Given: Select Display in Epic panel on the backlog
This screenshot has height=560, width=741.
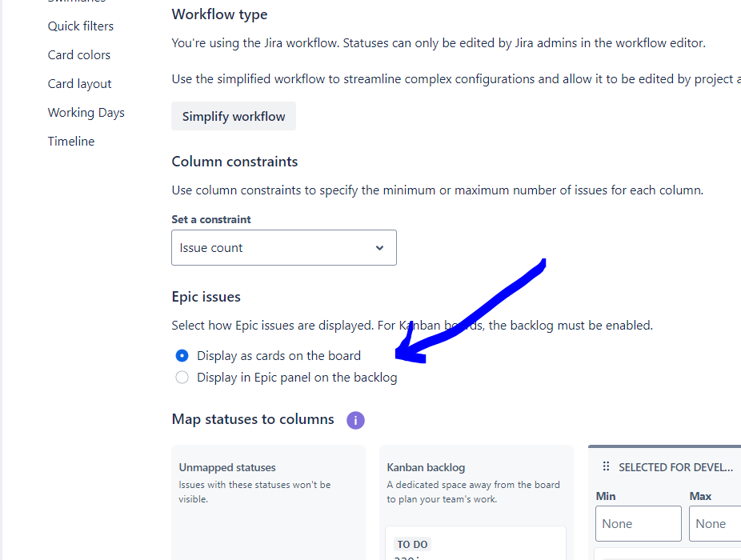Looking at the screenshot, I should click(182, 377).
